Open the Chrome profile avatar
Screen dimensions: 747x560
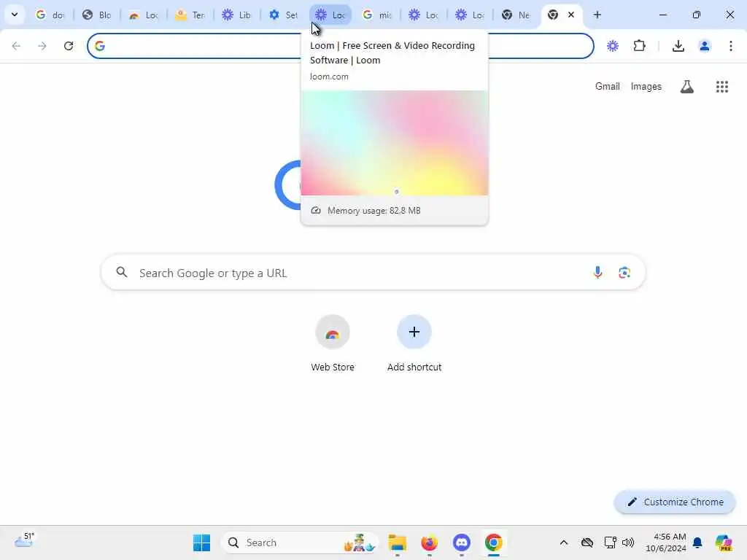pos(705,46)
